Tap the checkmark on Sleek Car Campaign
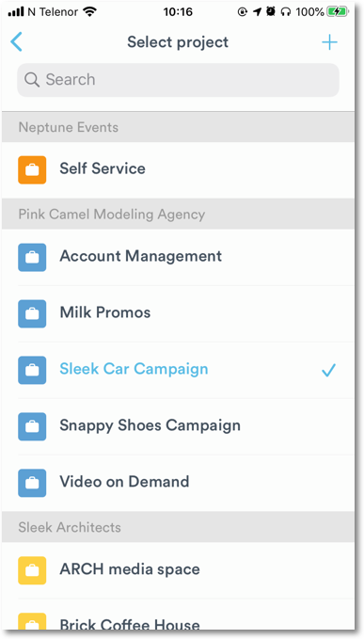 (328, 370)
